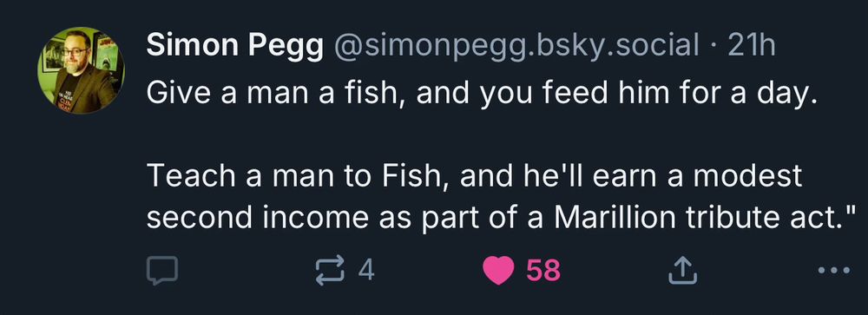This screenshot has height=315, width=868.
Task: Open thread from 'Give a man a fish' line
Action: (x=482, y=95)
